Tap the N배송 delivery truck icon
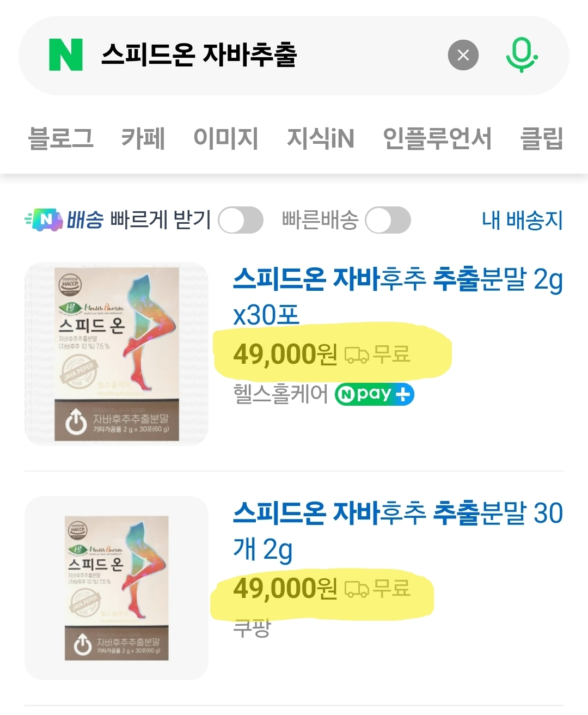The width and height of the screenshot is (588, 715). pyautogui.click(x=44, y=220)
